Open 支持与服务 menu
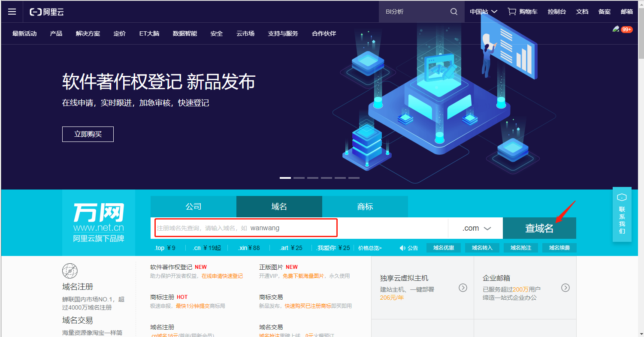Viewport: 644px width, 337px height. [x=283, y=33]
